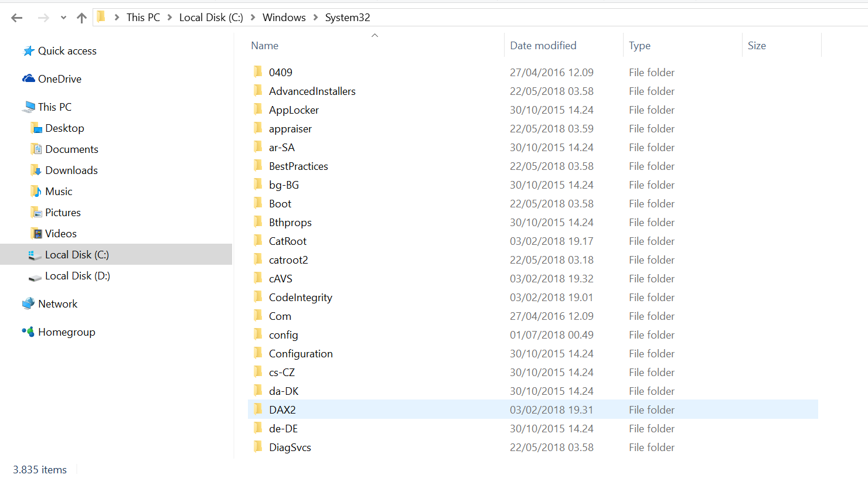Click the Documents folder icon
This screenshot has width=868, height=478.
pyautogui.click(x=36, y=149)
